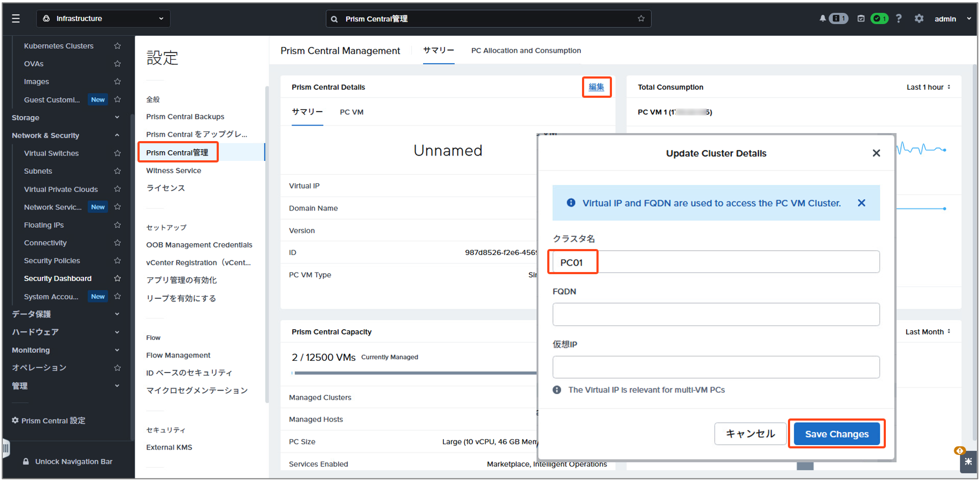Star the Floating IPs item
Viewport: 980px width, 481px height.
pos(117,225)
